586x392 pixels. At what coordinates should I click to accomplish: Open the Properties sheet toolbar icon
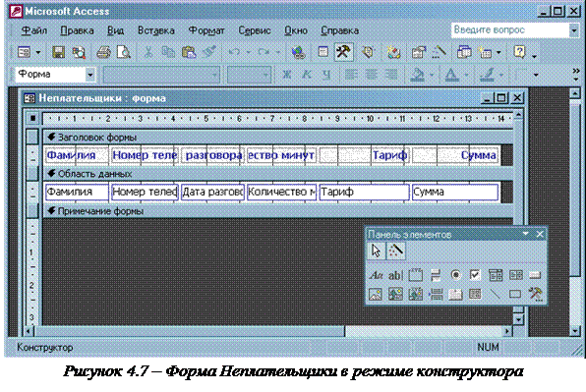419,52
